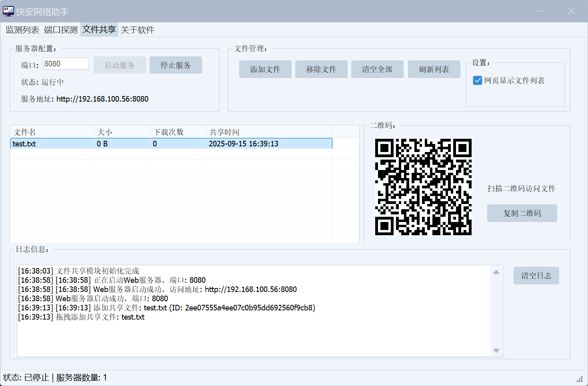Click the 0 B size cell
The width and height of the screenshot is (588, 386).
point(122,144)
